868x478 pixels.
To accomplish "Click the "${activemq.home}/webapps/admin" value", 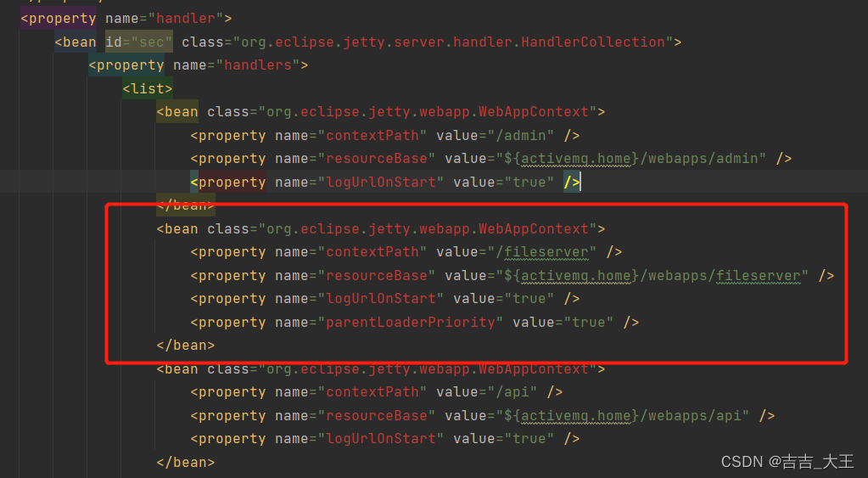I will pos(631,159).
